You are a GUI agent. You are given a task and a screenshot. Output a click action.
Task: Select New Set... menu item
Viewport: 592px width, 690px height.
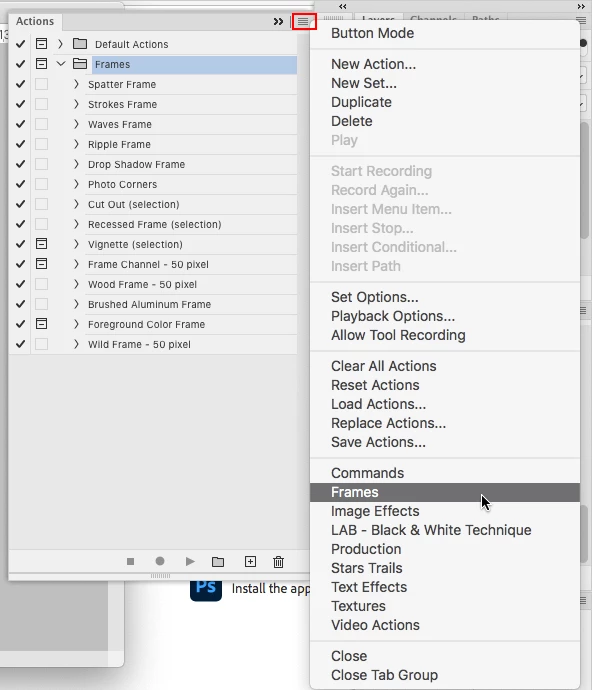pos(445,83)
